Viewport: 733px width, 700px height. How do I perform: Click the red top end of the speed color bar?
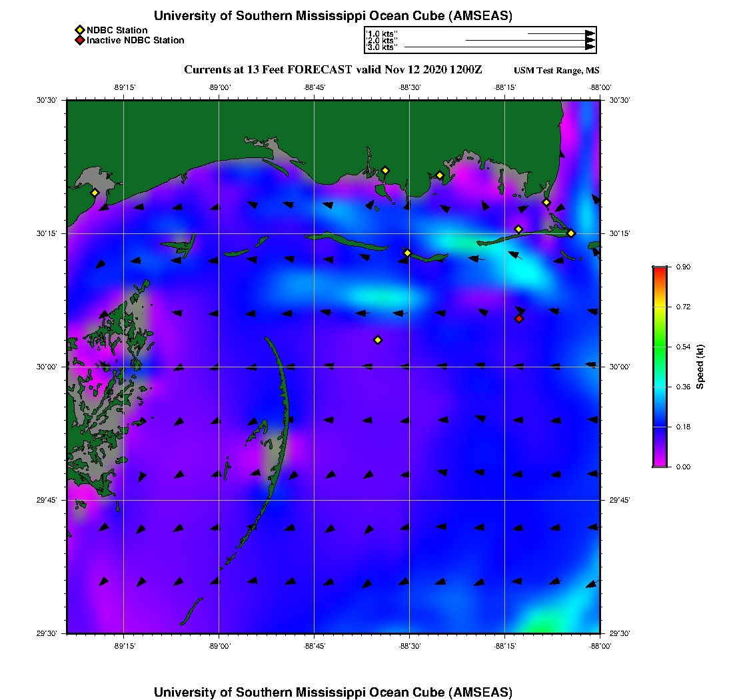660,271
